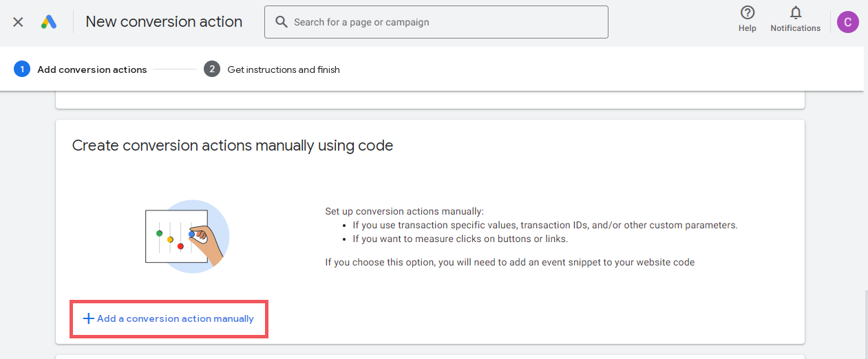Click the blue plus icon
Viewport: 868px width, 359px height.
click(88, 318)
